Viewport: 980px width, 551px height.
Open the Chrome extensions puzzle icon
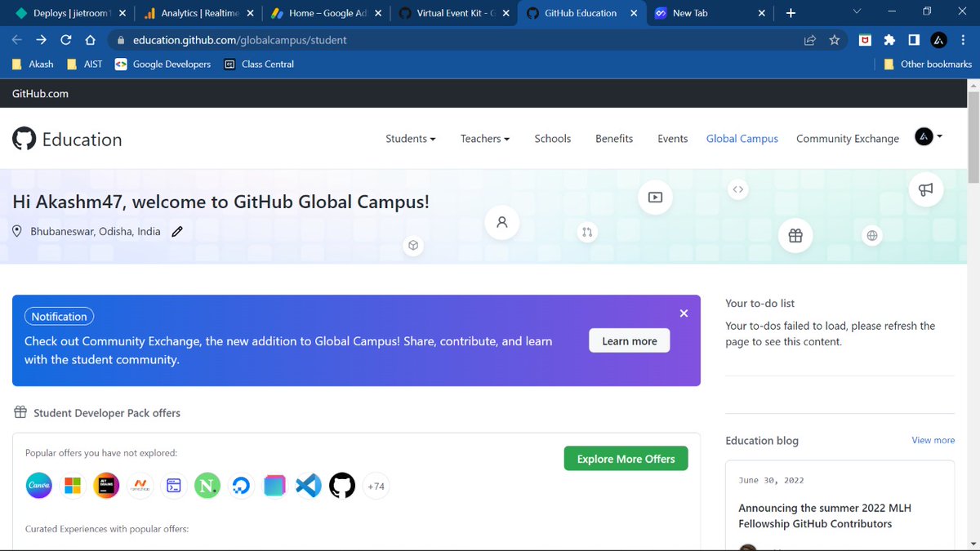coord(889,40)
